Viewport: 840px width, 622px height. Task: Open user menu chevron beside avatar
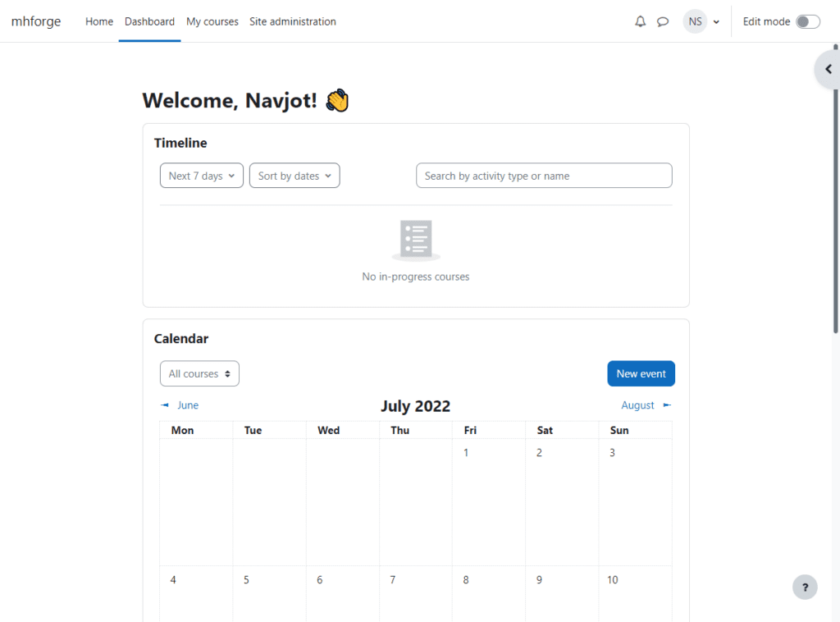(x=716, y=22)
